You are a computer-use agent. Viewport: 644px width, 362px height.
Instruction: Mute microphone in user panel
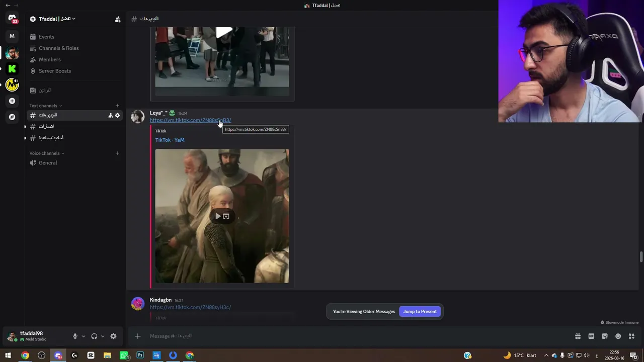(x=75, y=336)
